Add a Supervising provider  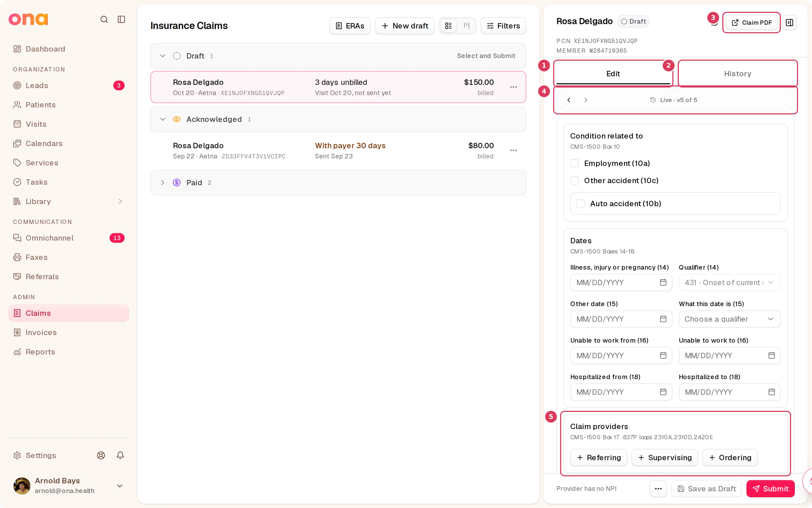pos(665,458)
